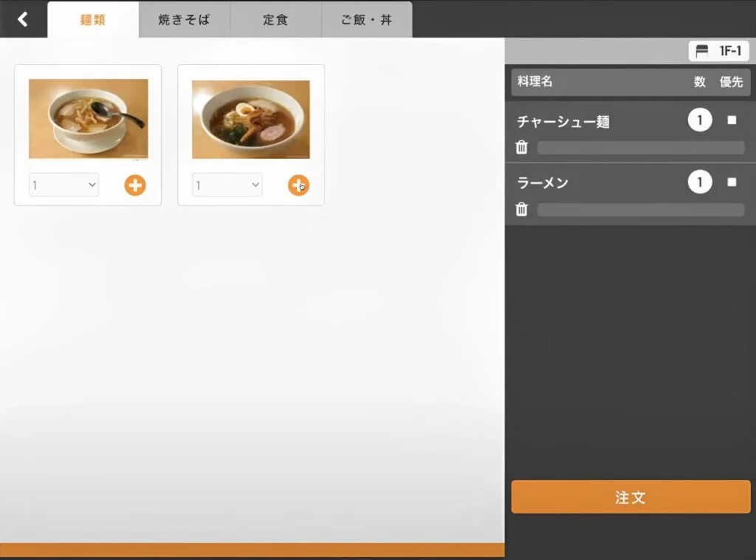The width and height of the screenshot is (756, 560).
Task: Enable priority checkbox for チャーシュー麺
Action: tap(732, 120)
